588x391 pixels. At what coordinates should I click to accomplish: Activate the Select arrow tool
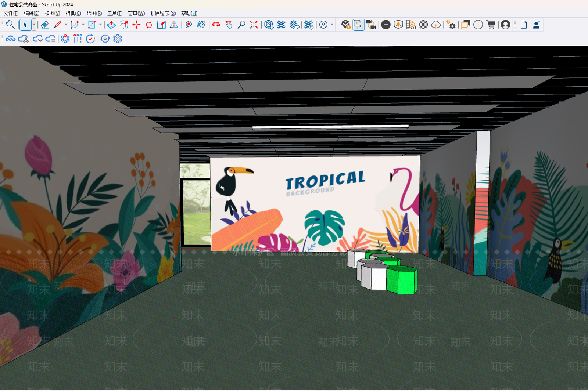click(x=25, y=25)
